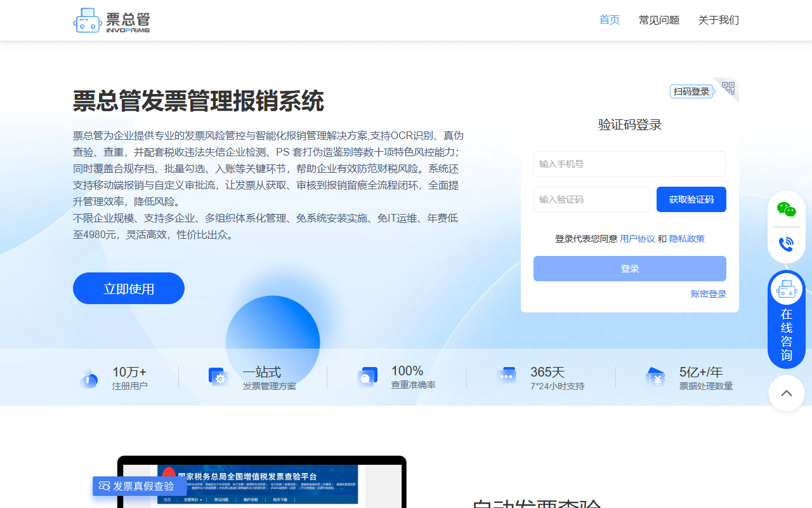Click the 扫码登录 tooltip label
This screenshot has width=812, height=508.
[691, 91]
